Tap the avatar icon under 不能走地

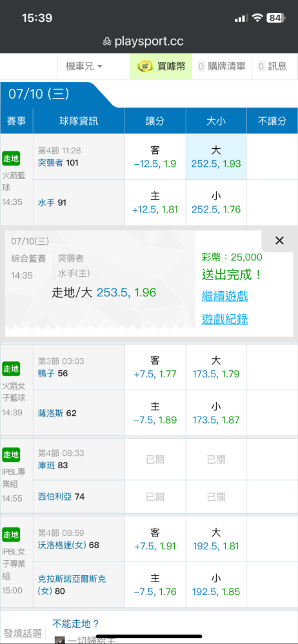pyautogui.click(x=59, y=640)
